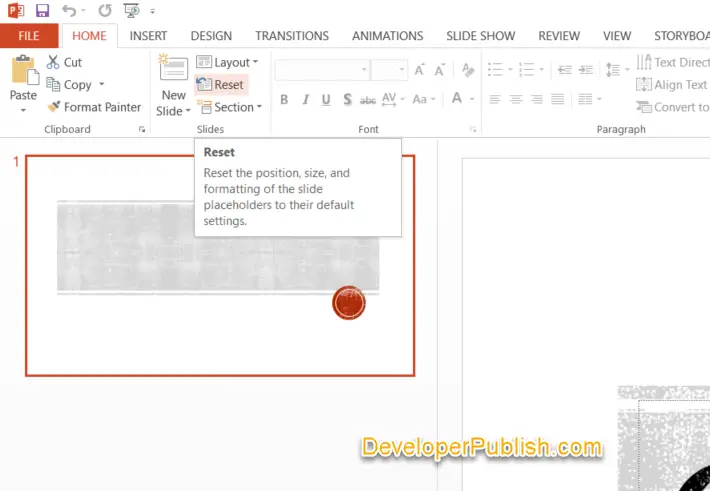Open the Paste options dropdown arrow

coord(23,110)
